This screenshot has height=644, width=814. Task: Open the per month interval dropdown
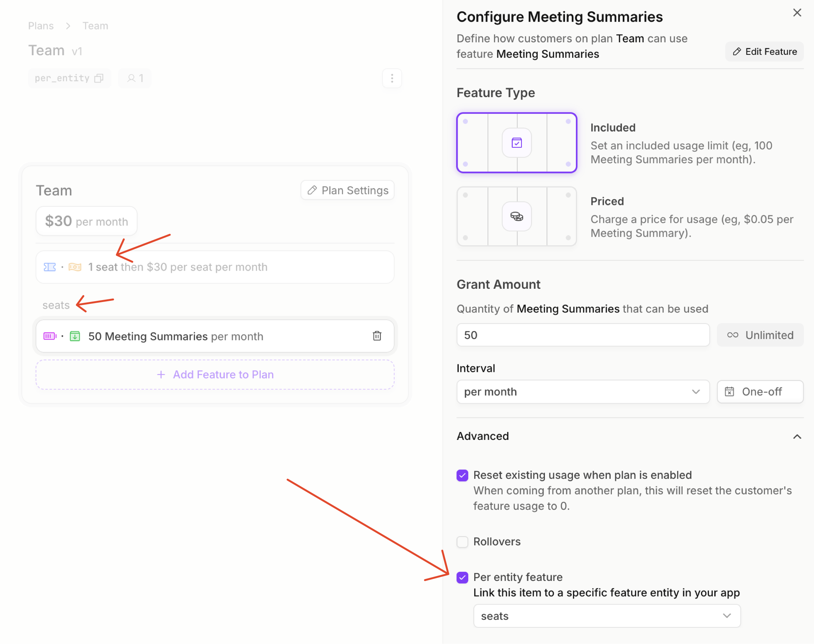(x=583, y=392)
